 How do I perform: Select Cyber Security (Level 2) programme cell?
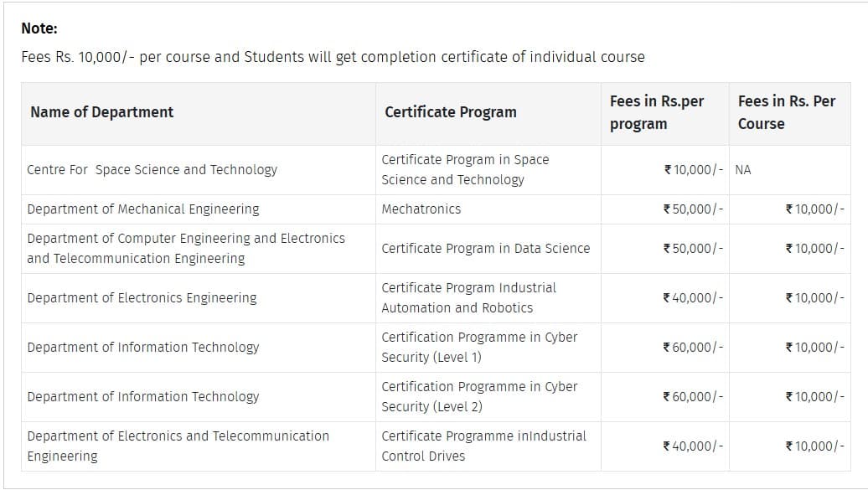tap(479, 396)
